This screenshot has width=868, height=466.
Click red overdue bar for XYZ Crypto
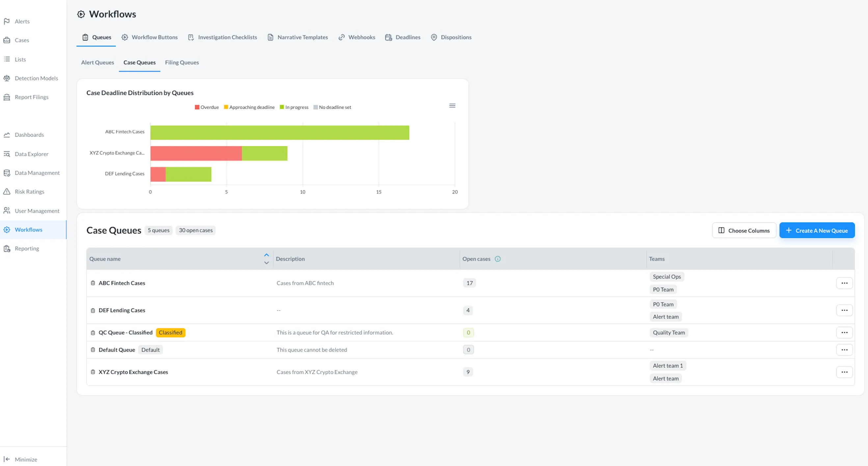196,154
